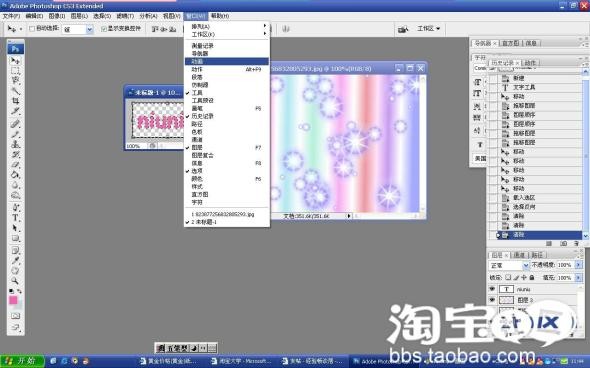Select the Rectangular Marquee tool
590x368 pixels.
pos(15,70)
